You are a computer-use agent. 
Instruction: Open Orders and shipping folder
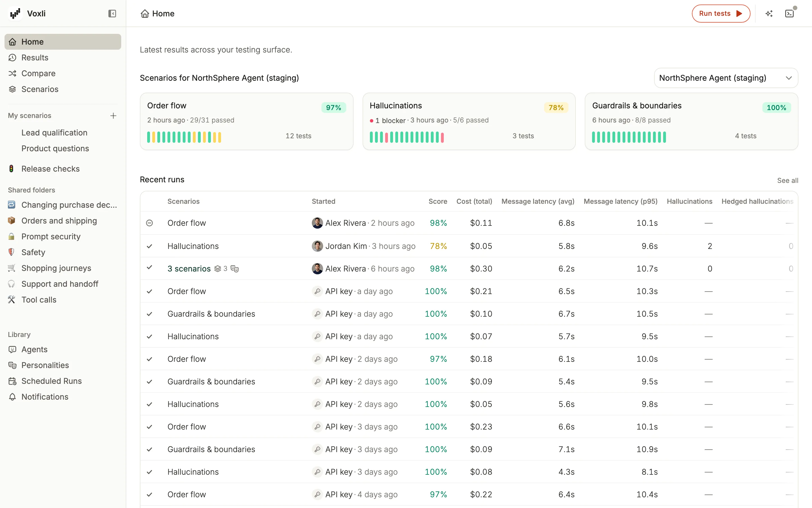[63, 221]
